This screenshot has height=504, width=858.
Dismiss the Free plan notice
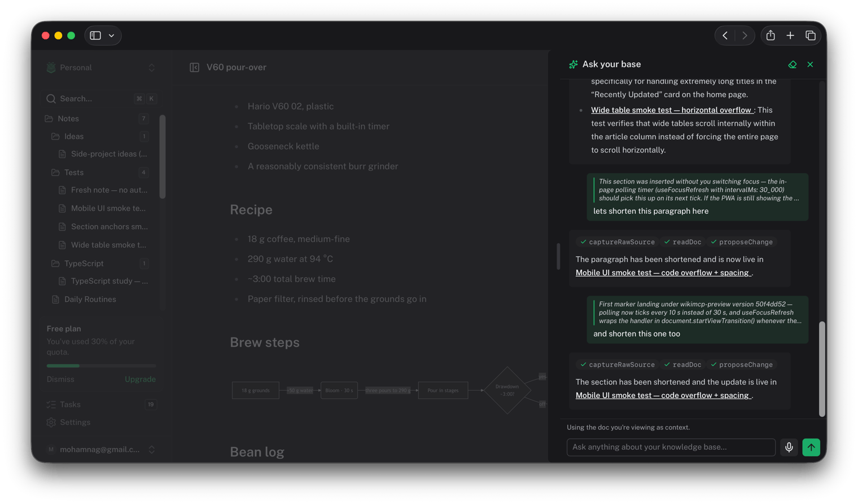pyautogui.click(x=60, y=379)
